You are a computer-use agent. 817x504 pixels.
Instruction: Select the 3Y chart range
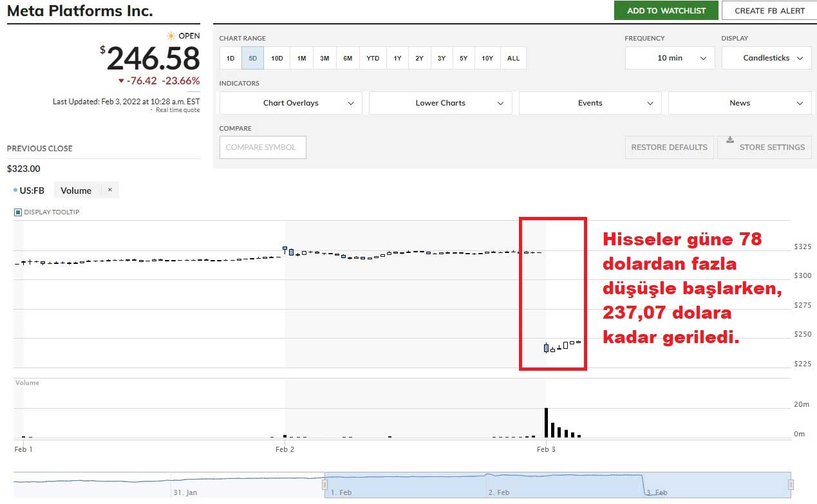coord(441,58)
